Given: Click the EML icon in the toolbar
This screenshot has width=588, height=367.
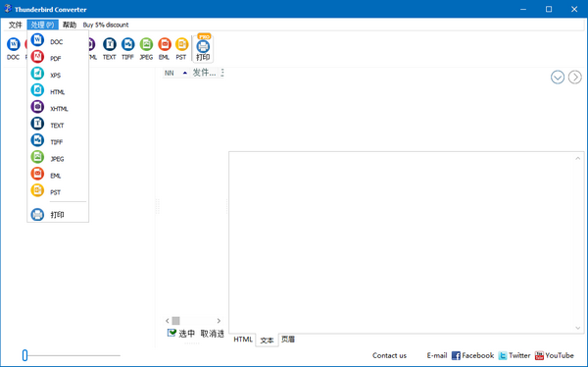Looking at the screenshot, I should pos(165,49).
